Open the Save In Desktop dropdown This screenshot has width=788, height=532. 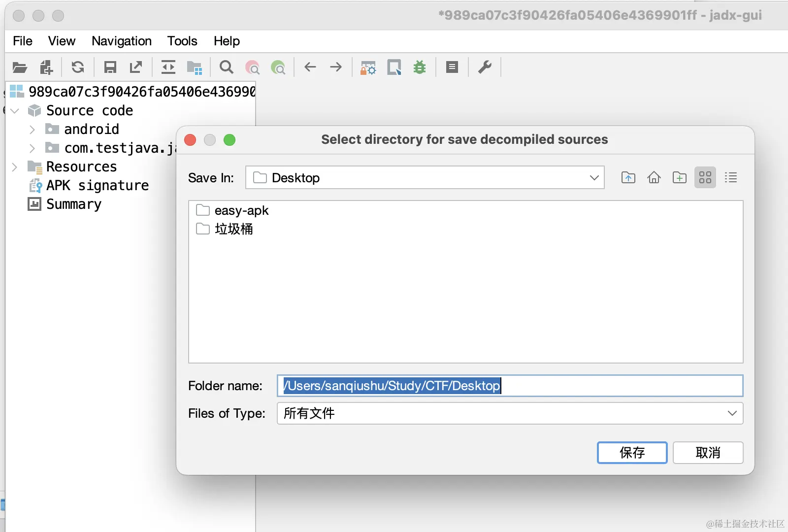click(x=425, y=177)
